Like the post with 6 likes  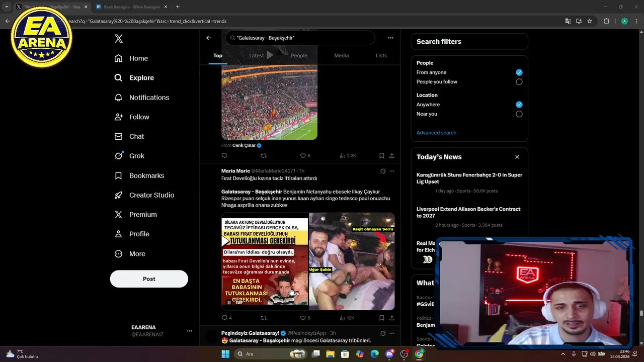pos(305,156)
